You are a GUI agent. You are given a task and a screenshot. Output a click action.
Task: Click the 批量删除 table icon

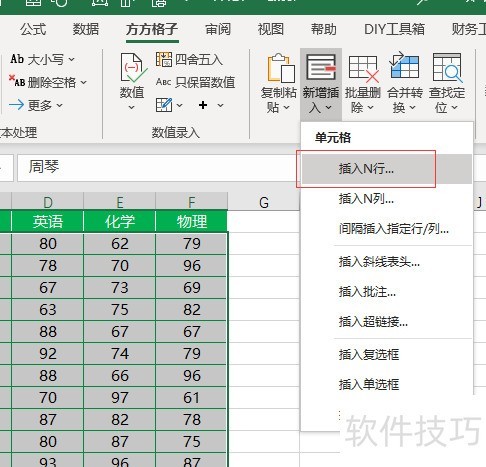363,69
